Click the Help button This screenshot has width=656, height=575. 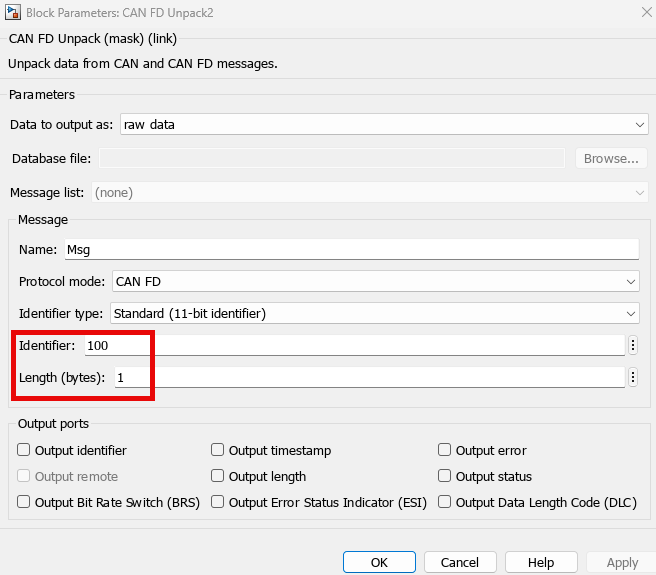(541, 562)
